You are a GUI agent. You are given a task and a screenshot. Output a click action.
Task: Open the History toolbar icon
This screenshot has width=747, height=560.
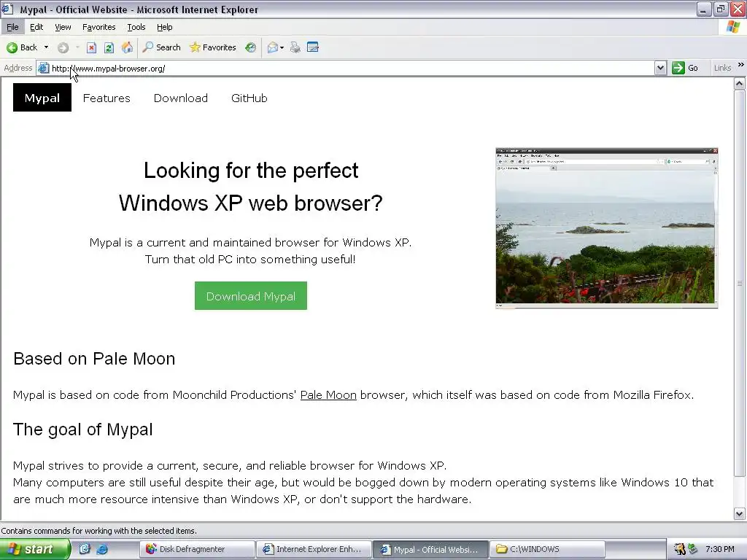click(251, 47)
